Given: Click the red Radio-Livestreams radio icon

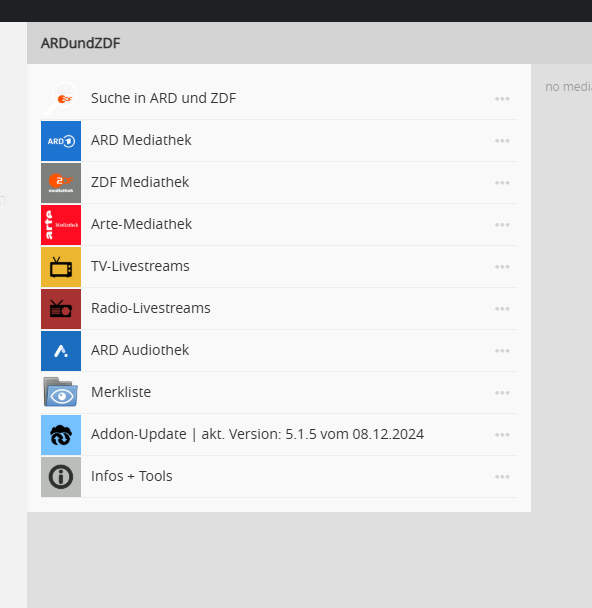Looking at the screenshot, I should tap(61, 309).
